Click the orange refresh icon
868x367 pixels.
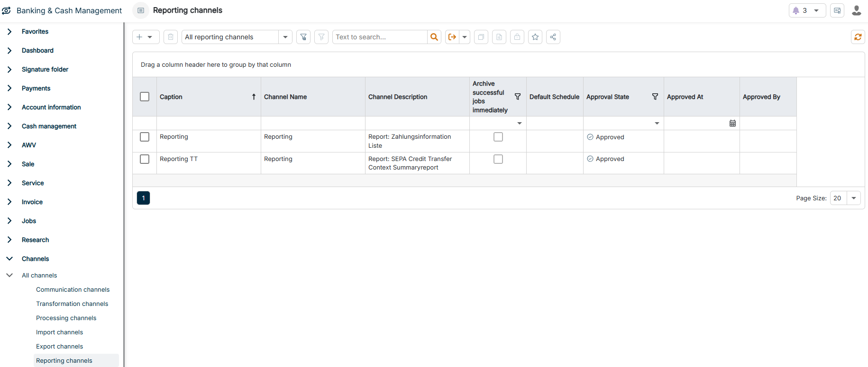pos(858,37)
